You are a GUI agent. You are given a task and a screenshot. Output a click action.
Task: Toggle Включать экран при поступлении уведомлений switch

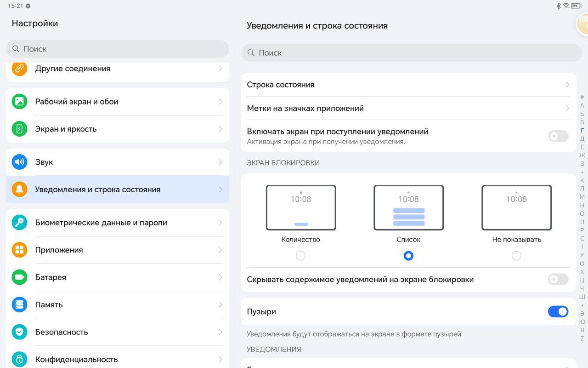point(558,136)
